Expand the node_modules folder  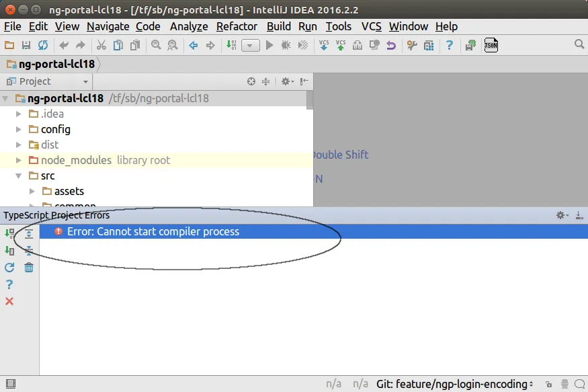pos(18,160)
